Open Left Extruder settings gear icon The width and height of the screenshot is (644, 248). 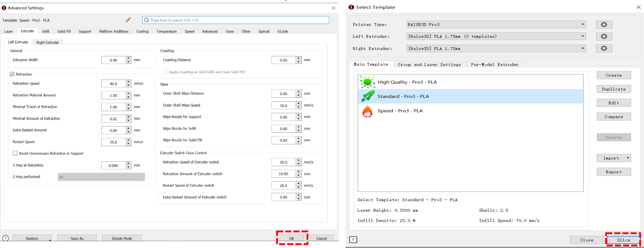604,36
